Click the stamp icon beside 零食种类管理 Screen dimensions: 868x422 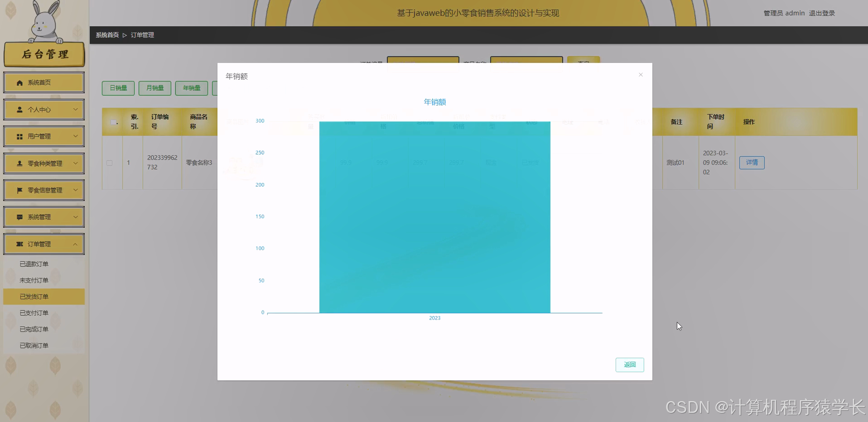(x=19, y=163)
